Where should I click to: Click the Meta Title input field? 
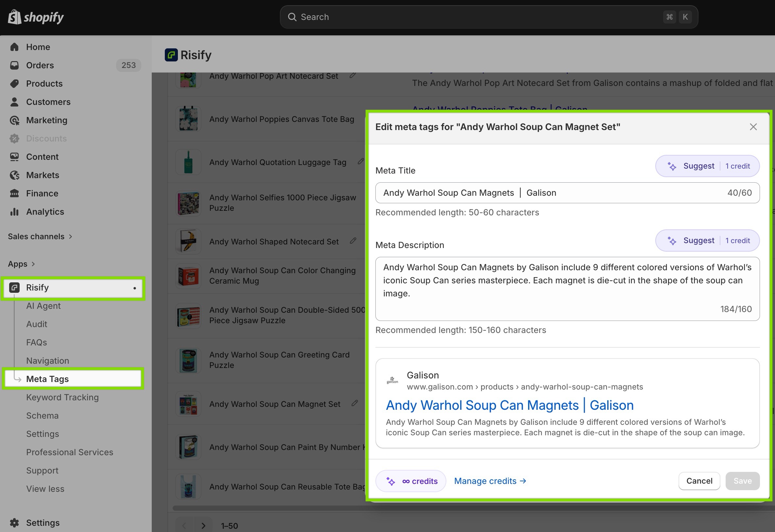(x=567, y=193)
